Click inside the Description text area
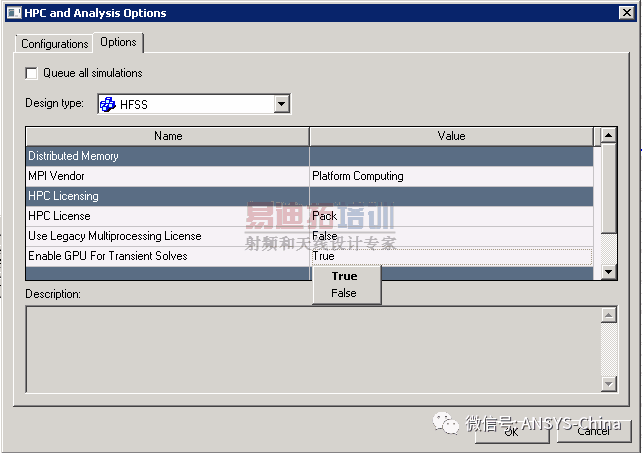 [x=313, y=349]
